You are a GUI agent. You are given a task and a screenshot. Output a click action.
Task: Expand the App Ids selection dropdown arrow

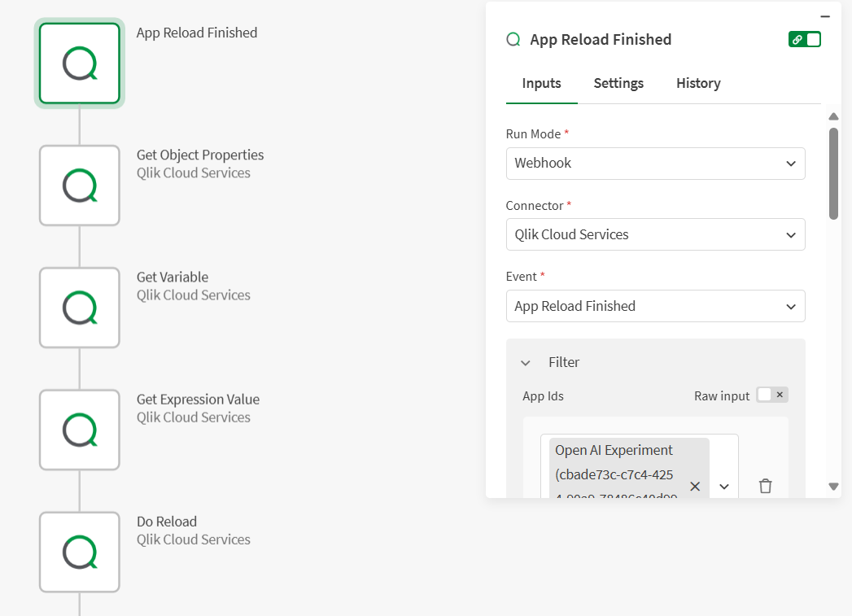click(x=724, y=487)
